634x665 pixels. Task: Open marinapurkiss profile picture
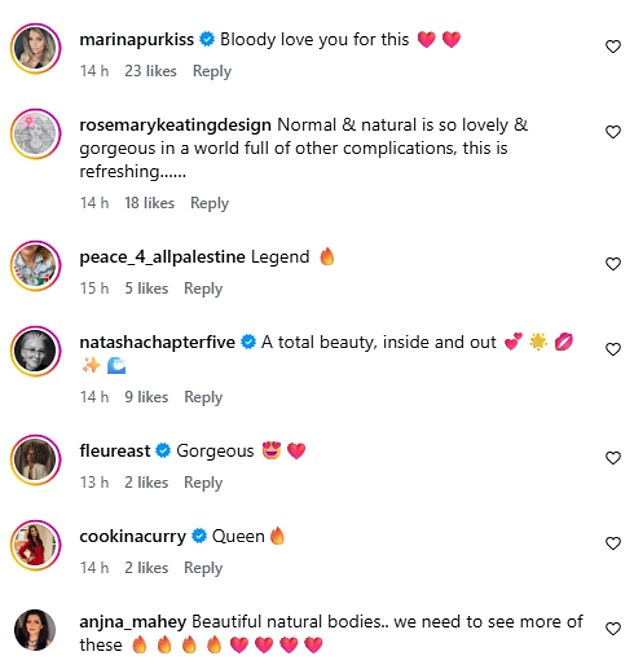(35, 48)
